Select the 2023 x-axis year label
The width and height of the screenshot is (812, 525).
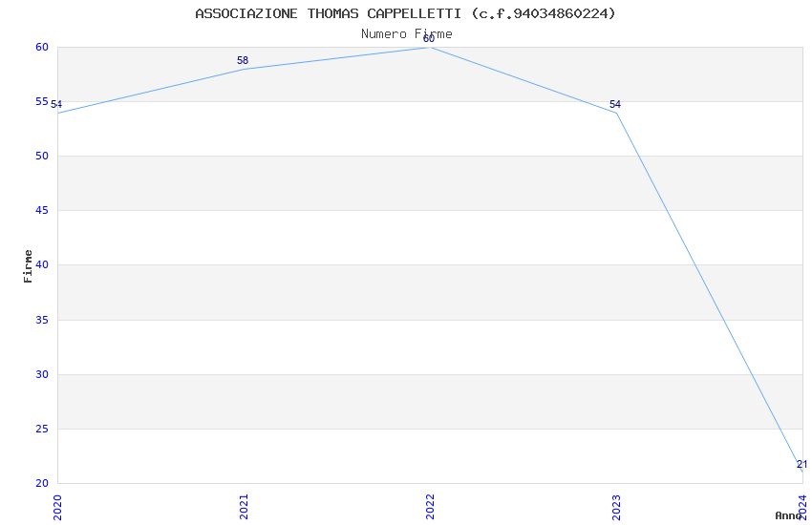pos(616,507)
